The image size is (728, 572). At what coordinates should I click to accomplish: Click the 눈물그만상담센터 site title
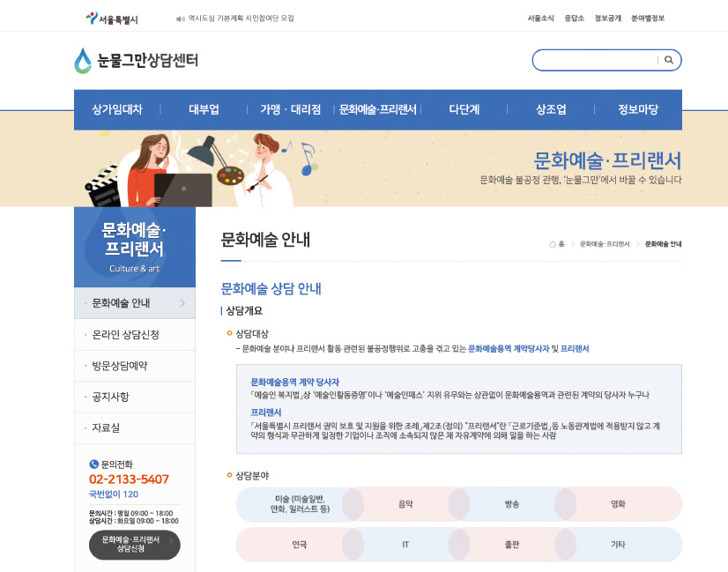pos(148,60)
